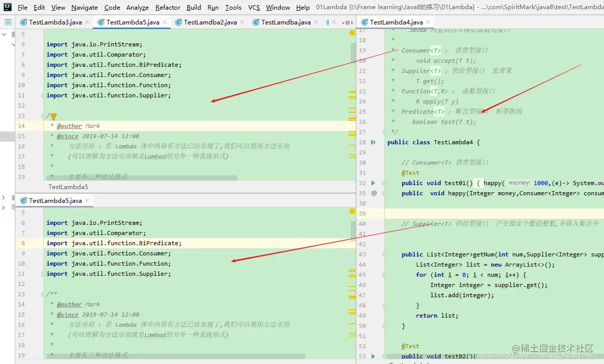
Task: Toggle the Project tool window icon
Action: coord(8,22)
